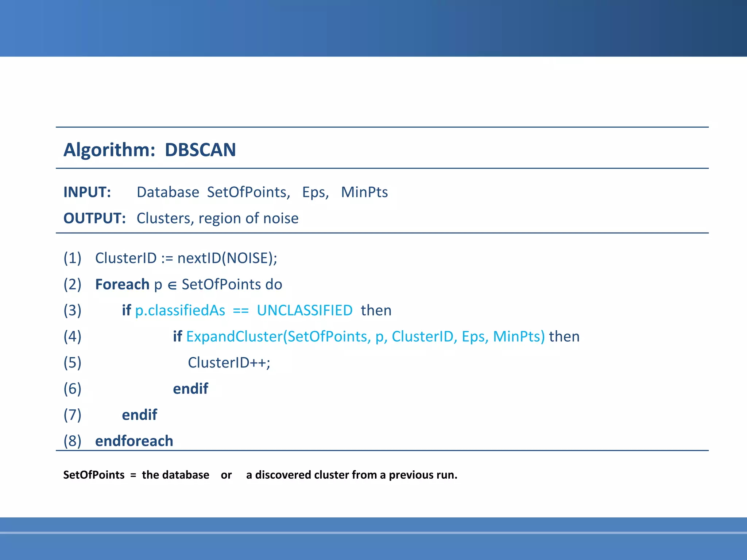Viewport: 747px width, 560px height.
Task: Click line 'ClusterID := nextID(NOISE);'
Action: 186,258
